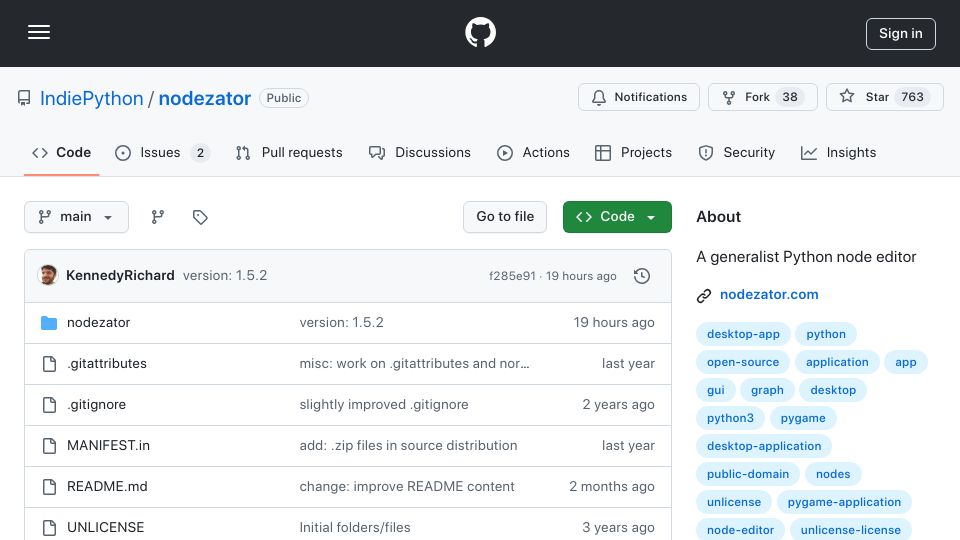Open the .gitignore file
Screen dimensions: 960x540
pos(96,405)
